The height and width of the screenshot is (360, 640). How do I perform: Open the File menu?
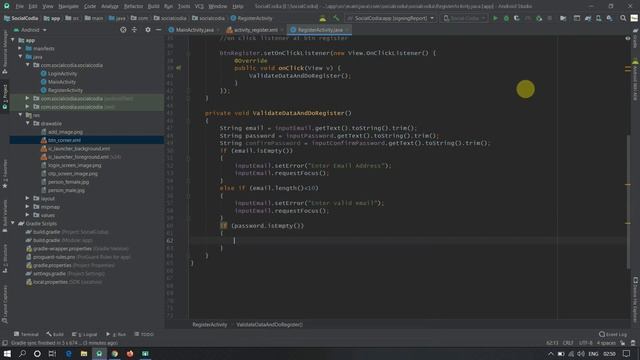[x=20, y=6]
